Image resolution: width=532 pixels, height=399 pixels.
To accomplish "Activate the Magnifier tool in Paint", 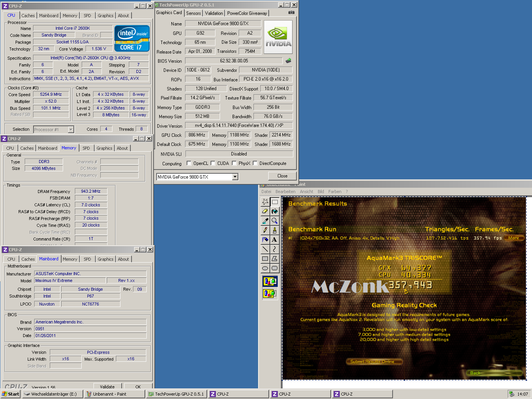I will [x=274, y=221].
